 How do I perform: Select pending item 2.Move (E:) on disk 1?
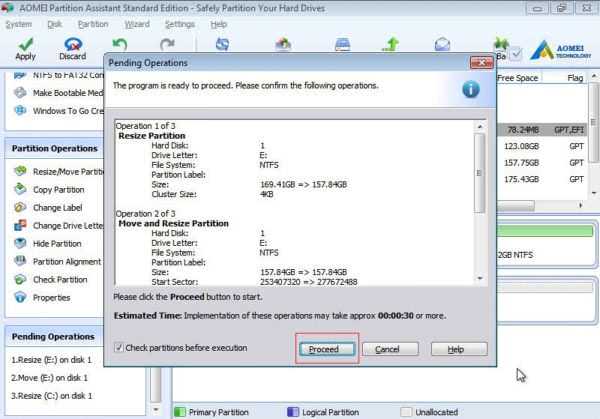point(49,378)
